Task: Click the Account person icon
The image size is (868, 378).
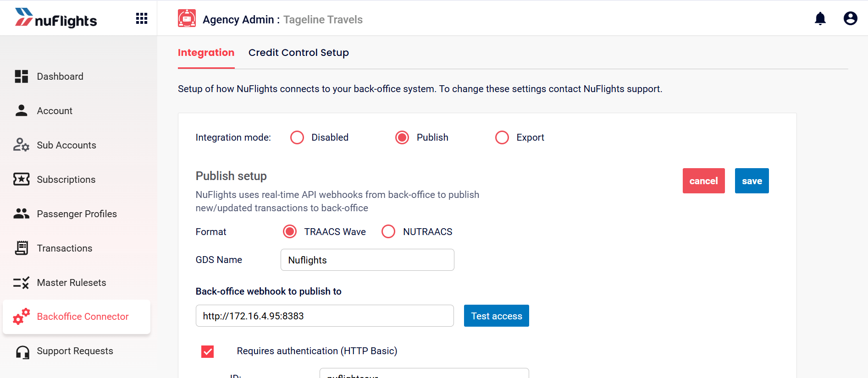Action: [x=22, y=110]
